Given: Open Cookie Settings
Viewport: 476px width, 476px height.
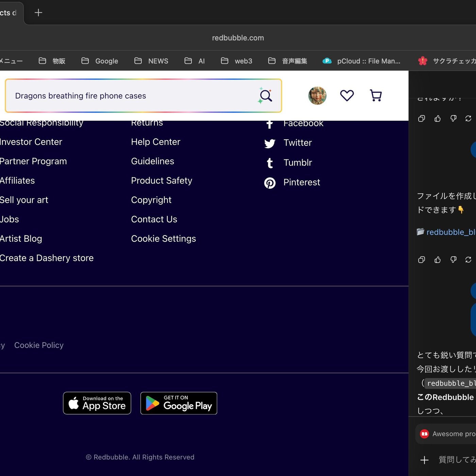Looking at the screenshot, I should [164, 239].
